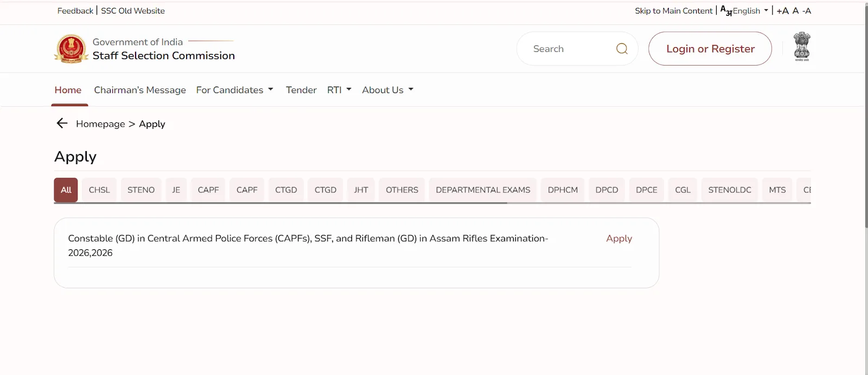Viewport: 868px width, 375px height.
Task: Decrease font size with -A
Action: [807, 11]
